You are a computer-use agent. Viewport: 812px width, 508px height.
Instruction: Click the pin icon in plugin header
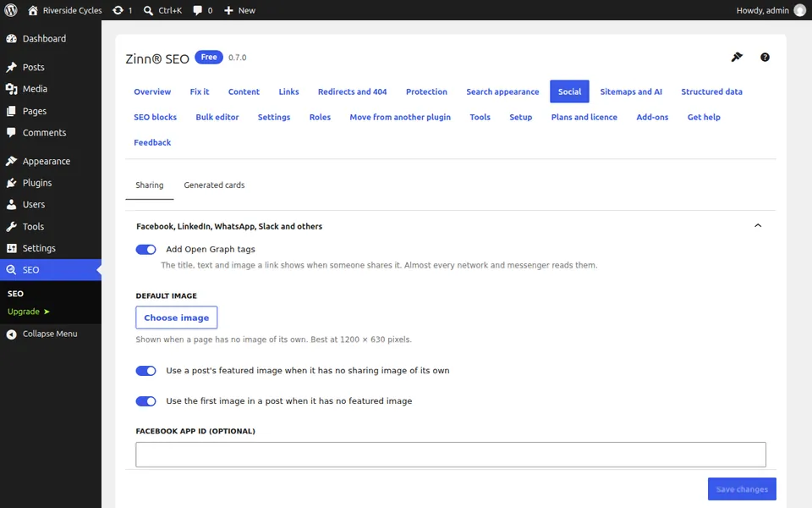[x=737, y=57]
